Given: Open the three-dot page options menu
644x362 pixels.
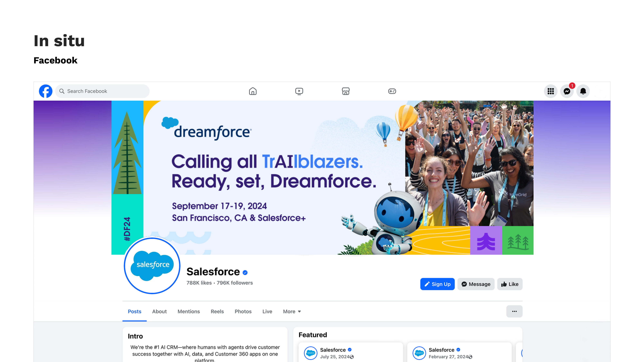Looking at the screenshot, I should click(x=514, y=311).
